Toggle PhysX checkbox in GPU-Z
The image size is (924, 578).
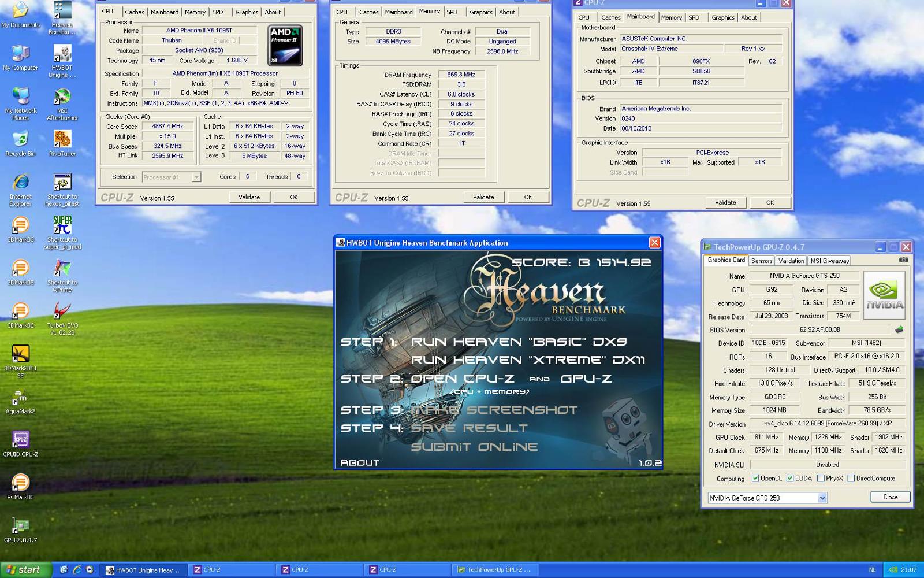point(821,479)
